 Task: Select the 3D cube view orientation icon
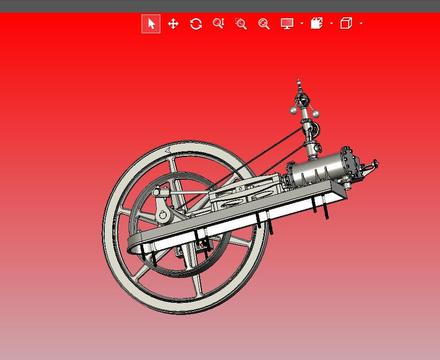click(x=346, y=23)
